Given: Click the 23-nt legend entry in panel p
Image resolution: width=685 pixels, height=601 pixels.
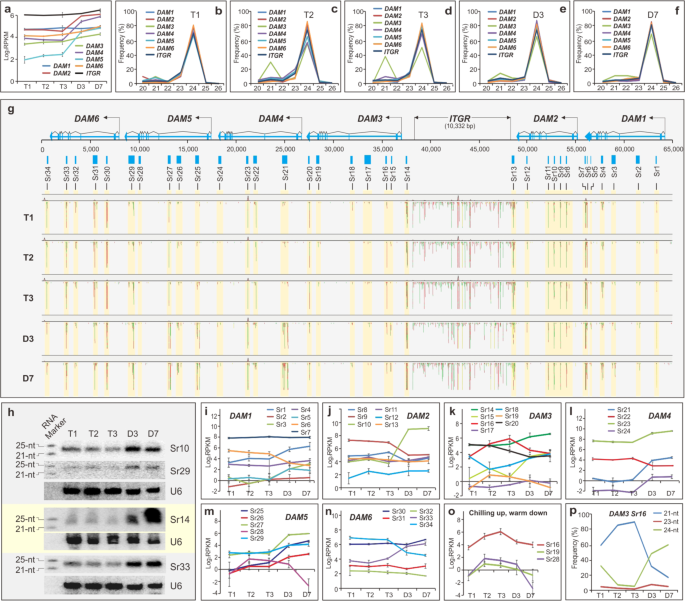Looking at the screenshot, I should pos(666,521).
